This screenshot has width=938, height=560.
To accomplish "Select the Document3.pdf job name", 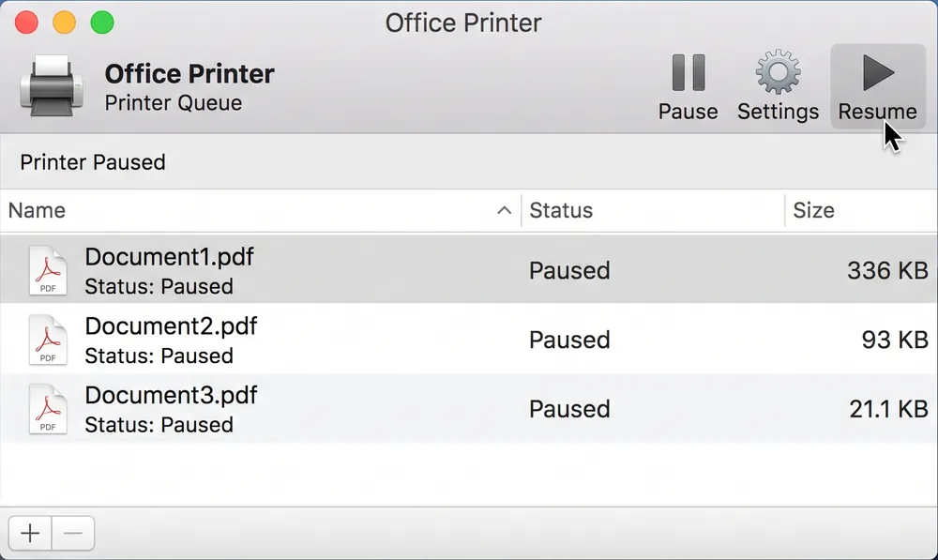I will click(171, 396).
